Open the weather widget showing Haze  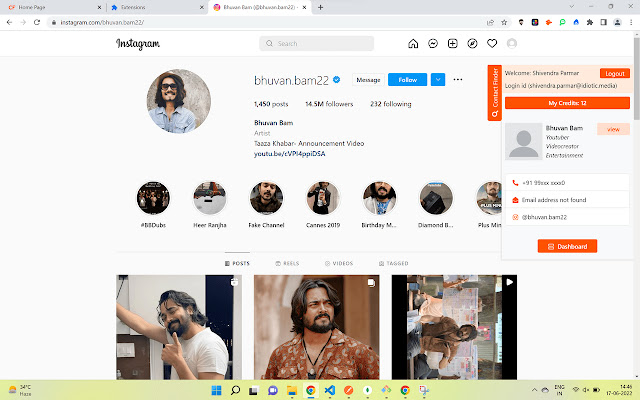point(20,390)
